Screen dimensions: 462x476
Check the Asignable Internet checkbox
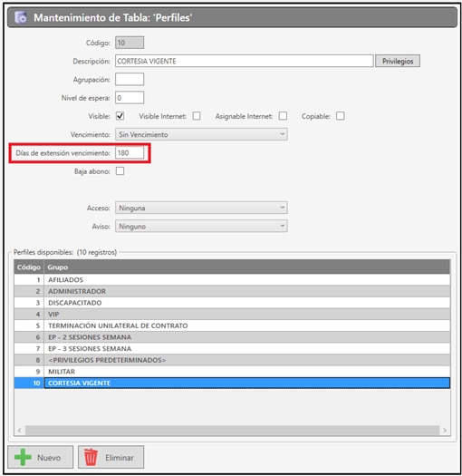tap(283, 116)
